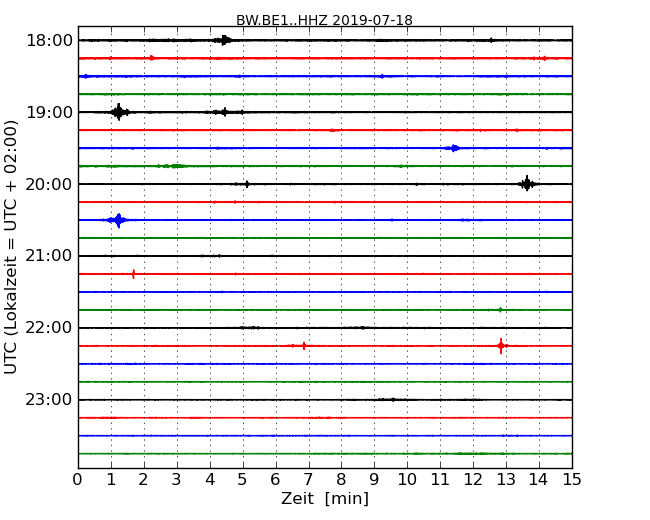Image resolution: width=650 pixels, height=520 pixels.
Task: Select the black event near minute 13.5 on 20:00 trace
Action: (527, 184)
